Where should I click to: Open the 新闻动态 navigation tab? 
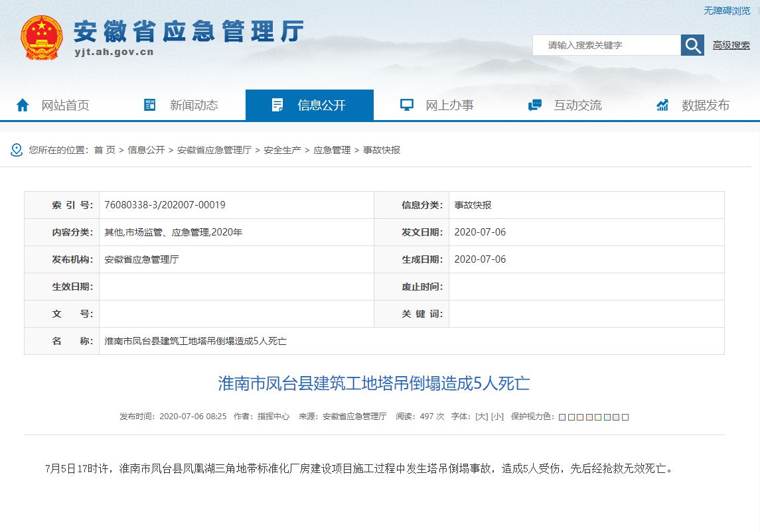[193, 105]
